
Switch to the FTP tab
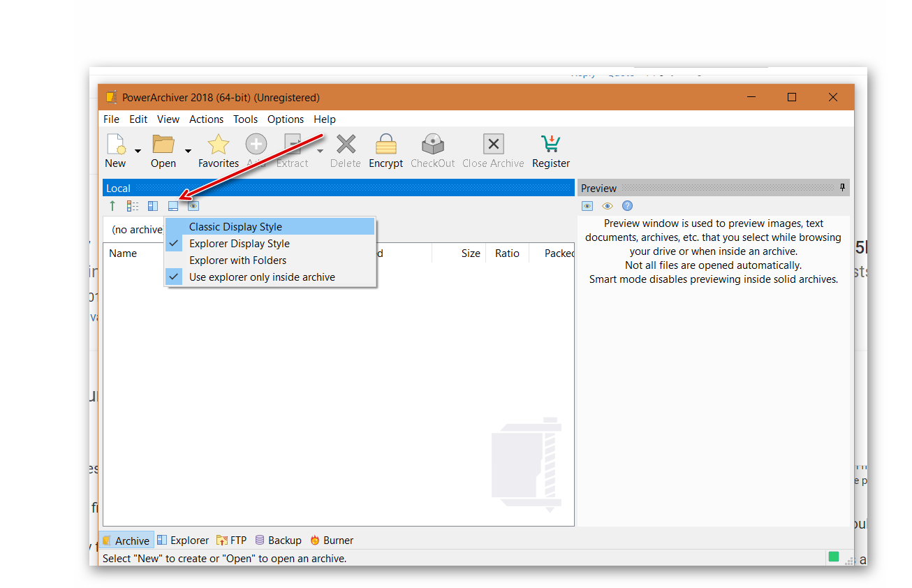pos(232,541)
